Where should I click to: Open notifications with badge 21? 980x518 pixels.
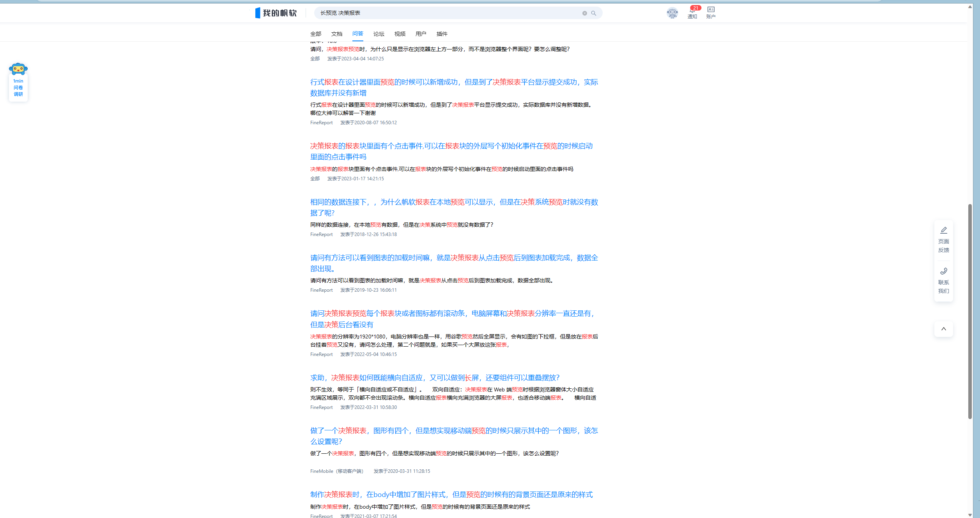pyautogui.click(x=693, y=12)
